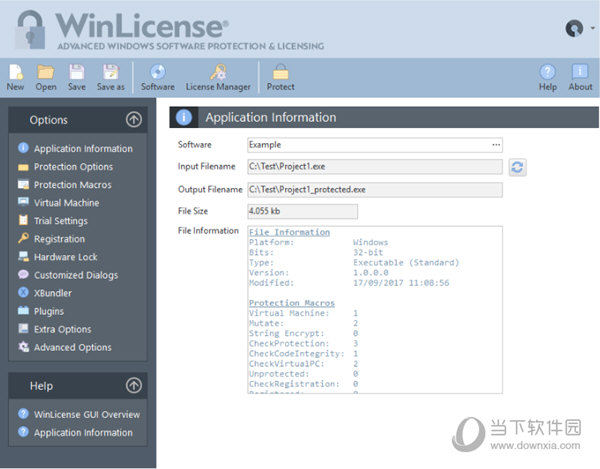Select XBundler in sidebar
600x469 pixels.
point(45,293)
